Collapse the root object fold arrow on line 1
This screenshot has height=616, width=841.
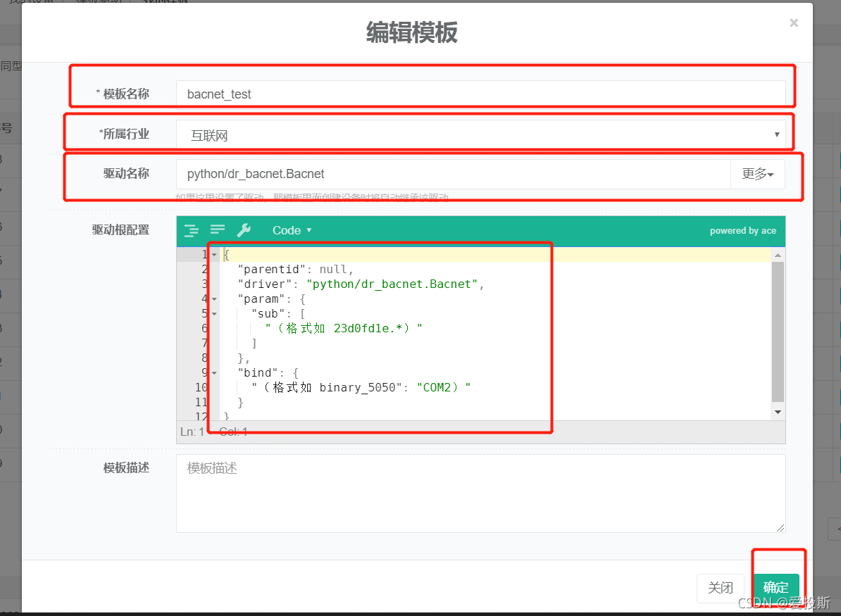214,254
